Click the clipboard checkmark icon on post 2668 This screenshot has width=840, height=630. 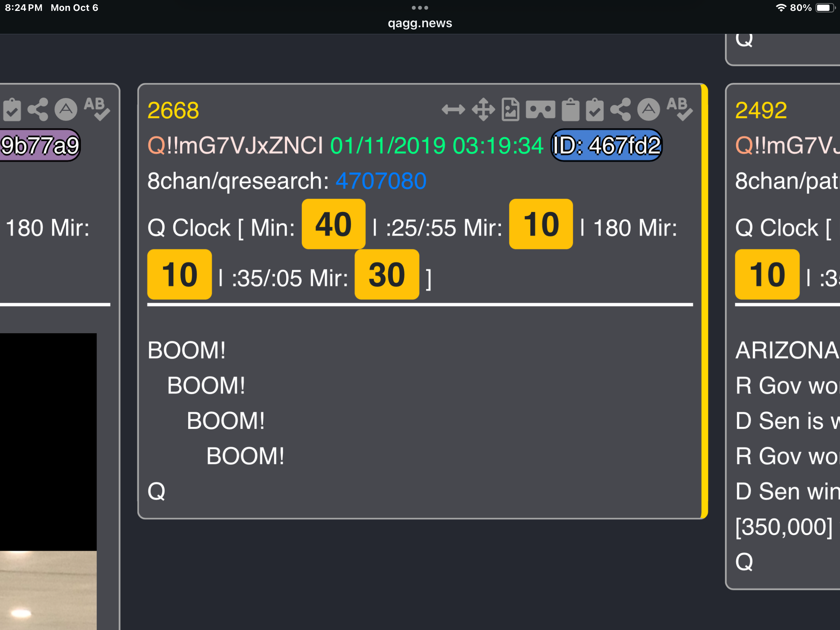point(595,110)
